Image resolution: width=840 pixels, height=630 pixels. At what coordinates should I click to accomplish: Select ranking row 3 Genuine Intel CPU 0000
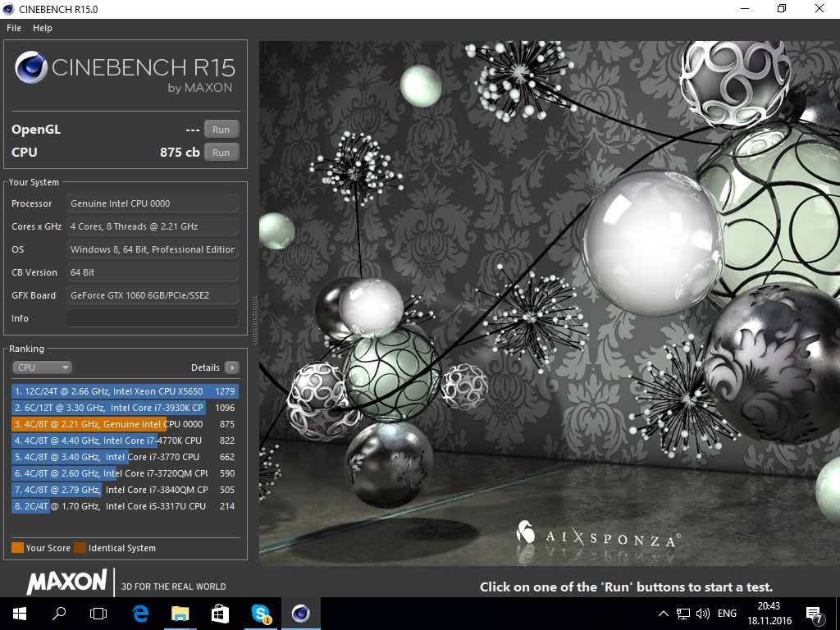point(125,424)
